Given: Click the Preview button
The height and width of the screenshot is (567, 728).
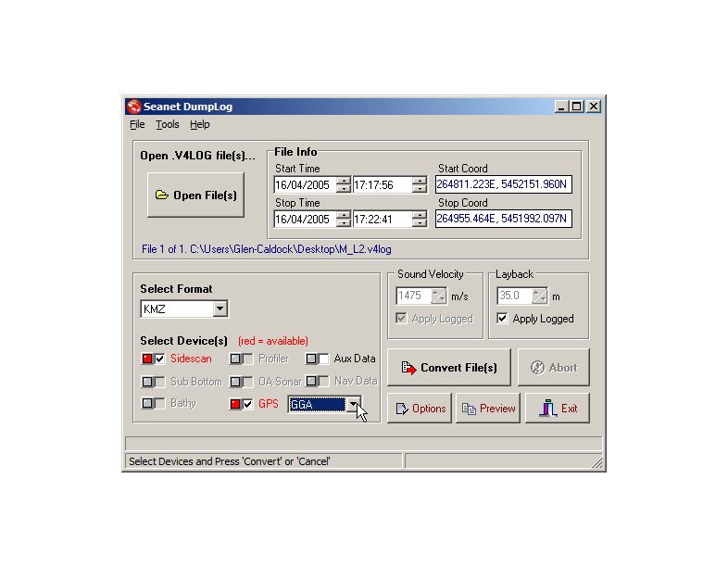Looking at the screenshot, I should click(488, 409).
